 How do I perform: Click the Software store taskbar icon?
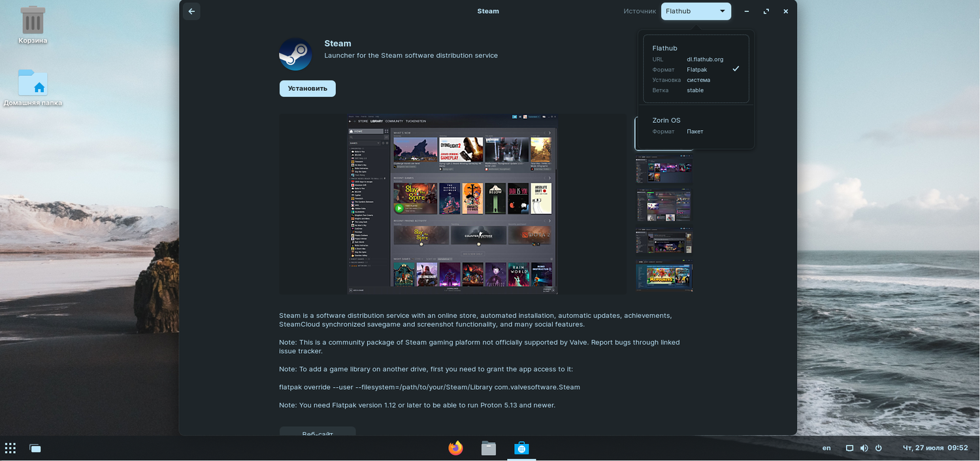(521, 448)
